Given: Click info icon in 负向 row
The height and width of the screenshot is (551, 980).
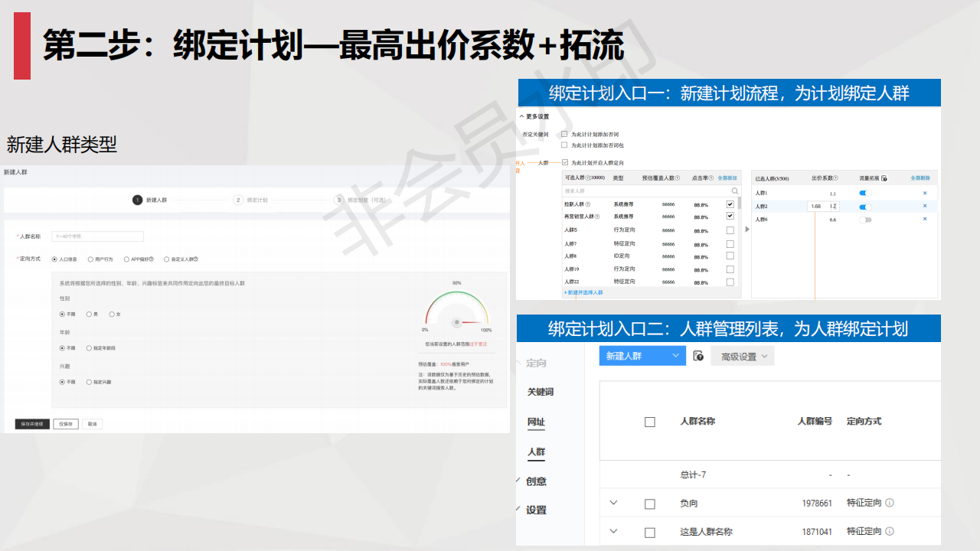Looking at the screenshot, I should [x=890, y=504].
